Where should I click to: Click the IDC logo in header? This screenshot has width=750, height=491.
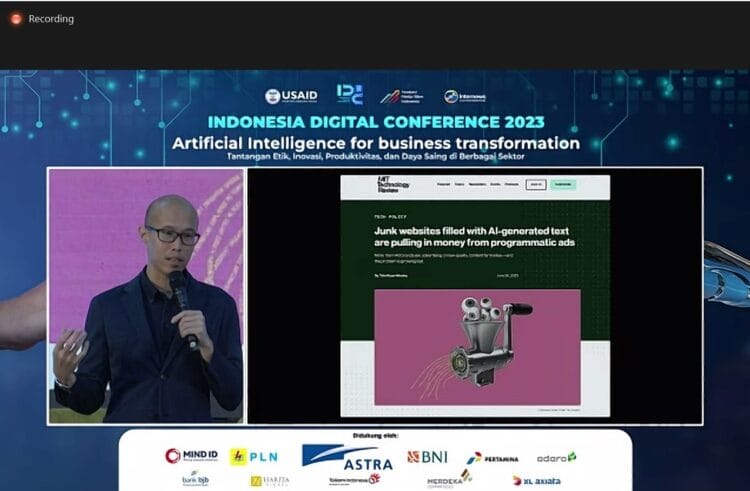point(350,94)
